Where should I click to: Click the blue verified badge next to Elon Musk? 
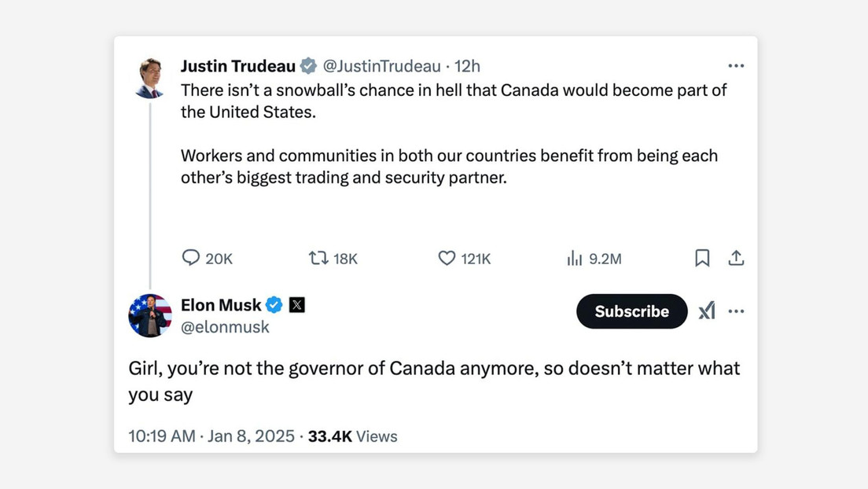pos(273,305)
